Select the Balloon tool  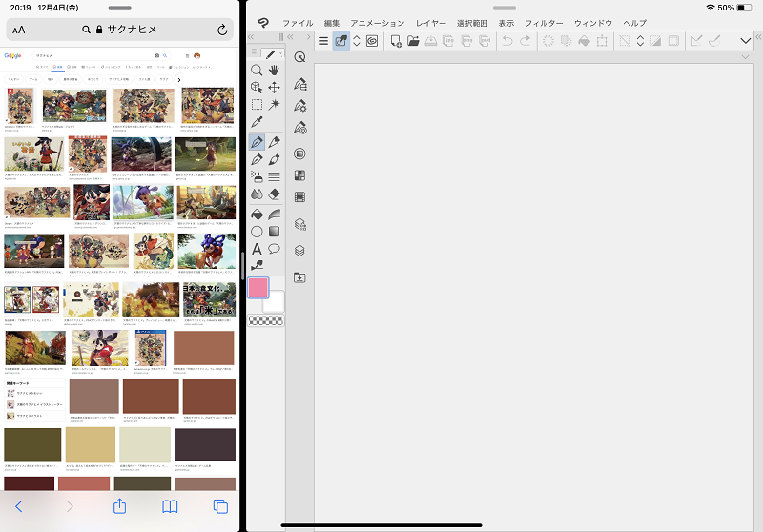274,249
